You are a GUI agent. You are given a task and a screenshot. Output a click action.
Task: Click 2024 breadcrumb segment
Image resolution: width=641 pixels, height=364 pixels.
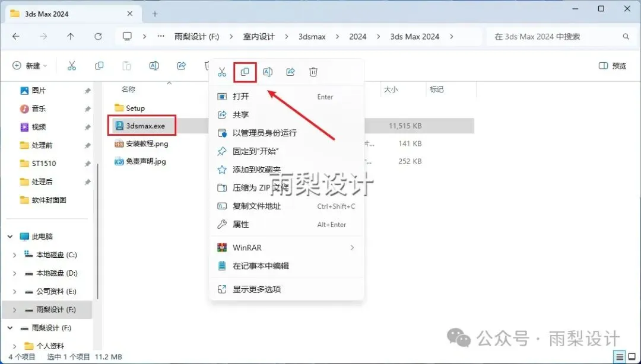click(x=358, y=36)
